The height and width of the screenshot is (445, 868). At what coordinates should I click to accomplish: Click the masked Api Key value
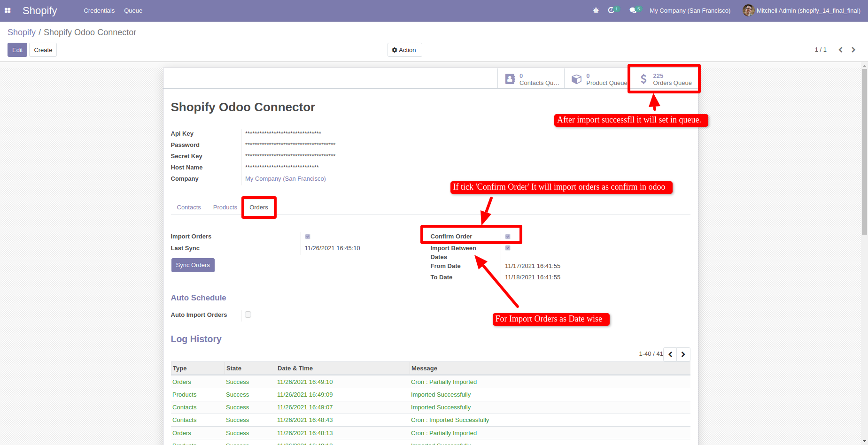pyautogui.click(x=283, y=134)
